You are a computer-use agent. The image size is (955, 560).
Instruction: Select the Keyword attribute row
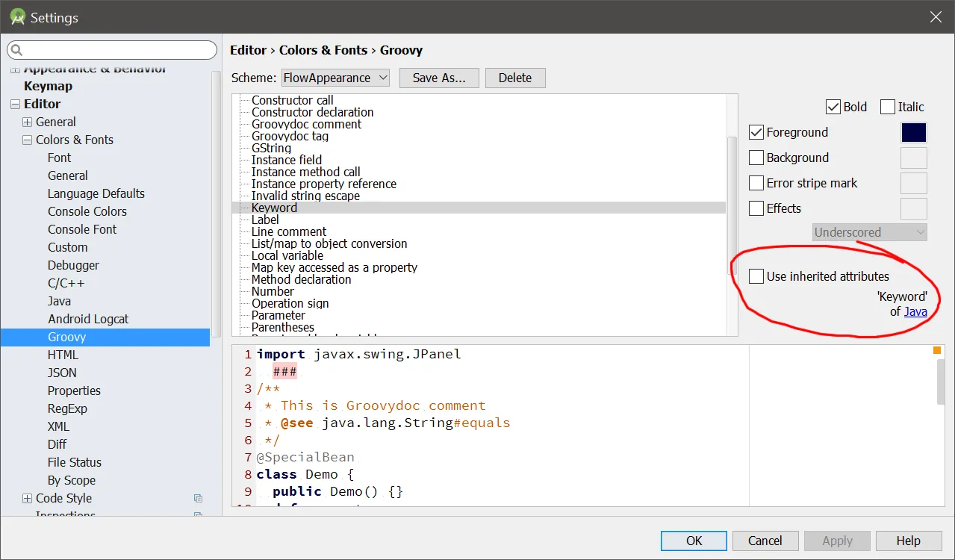(x=479, y=208)
